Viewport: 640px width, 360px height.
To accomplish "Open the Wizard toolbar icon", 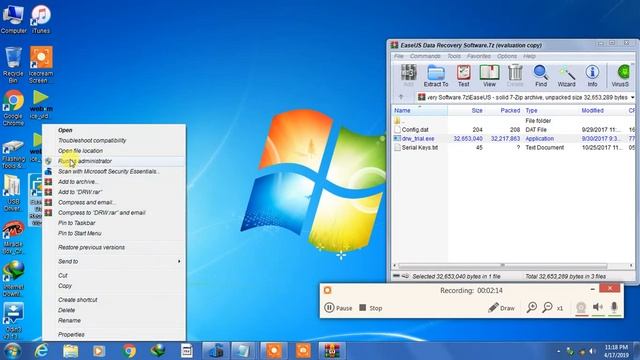I will click(567, 76).
